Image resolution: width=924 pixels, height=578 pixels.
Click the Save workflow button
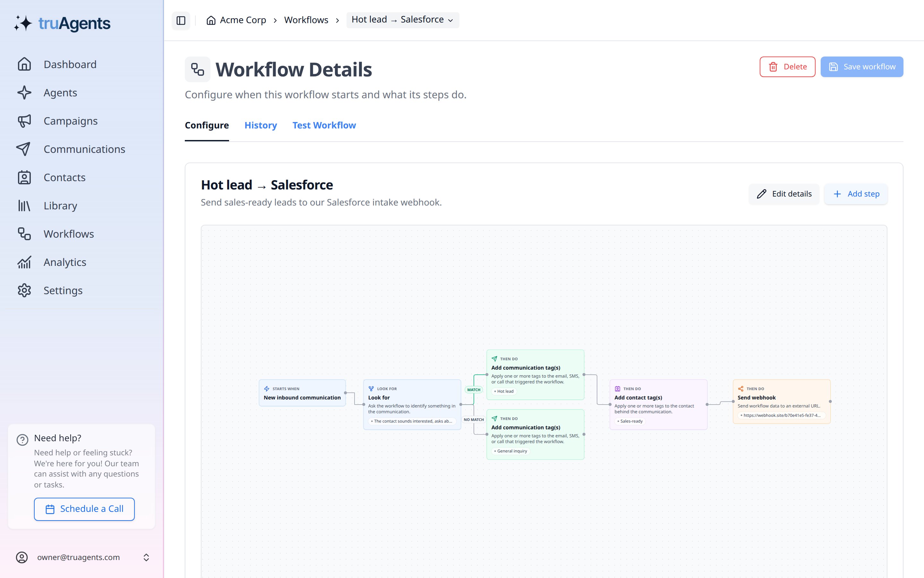click(862, 67)
